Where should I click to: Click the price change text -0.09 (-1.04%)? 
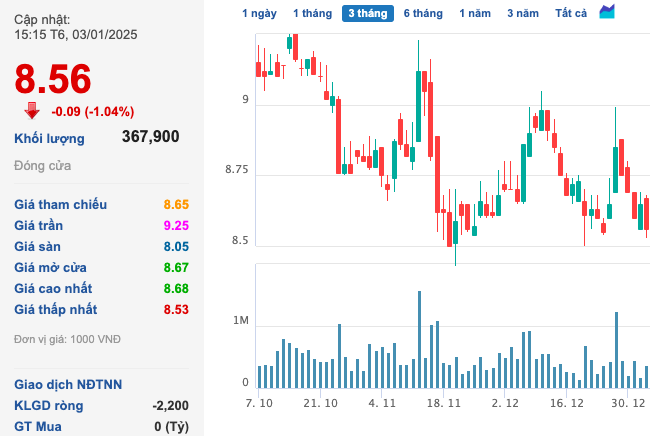[x=93, y=111]
